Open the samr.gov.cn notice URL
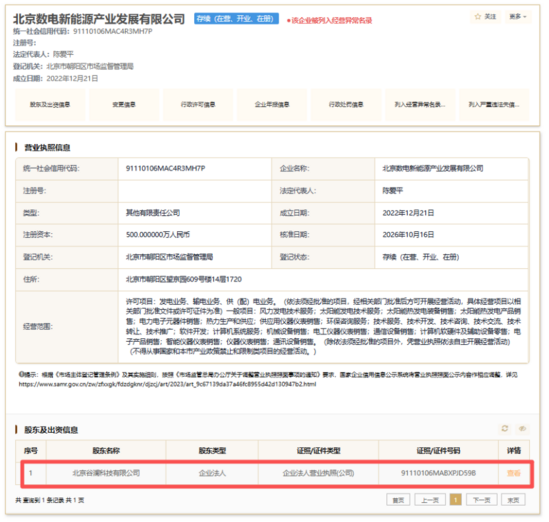The width and height of the screenshot is (549, 522). point(167,384)
